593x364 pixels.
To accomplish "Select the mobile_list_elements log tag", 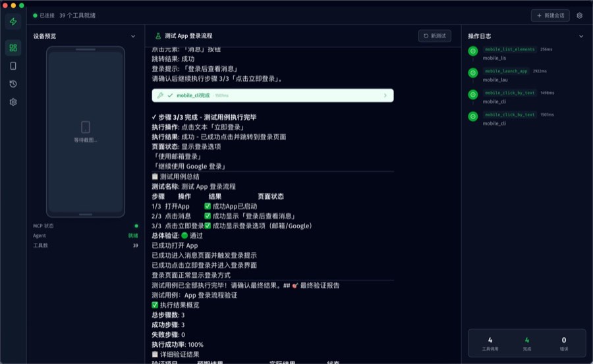I will point(509,49).
